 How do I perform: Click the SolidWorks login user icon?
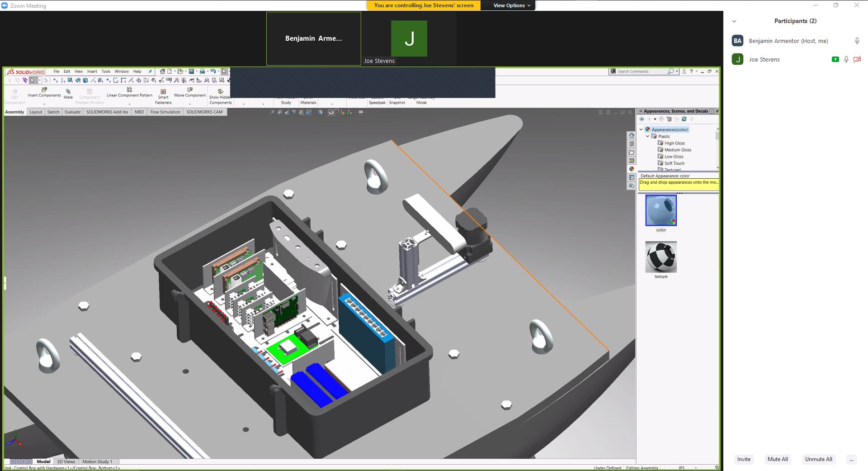coord(684,71)
